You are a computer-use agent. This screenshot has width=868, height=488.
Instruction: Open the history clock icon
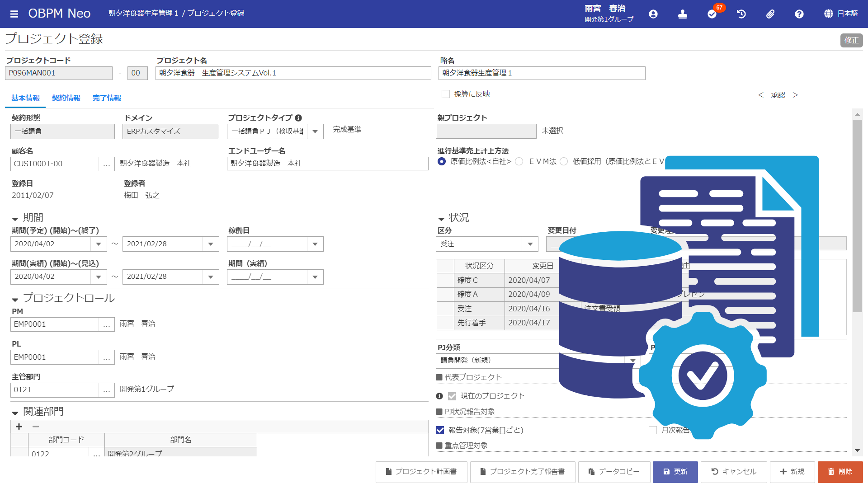(741, 14)
